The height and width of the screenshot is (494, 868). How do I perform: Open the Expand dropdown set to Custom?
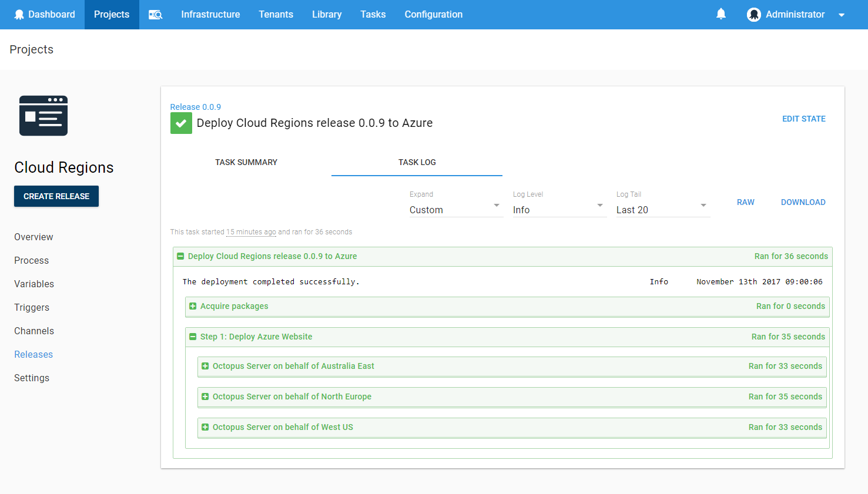point(455,210)
